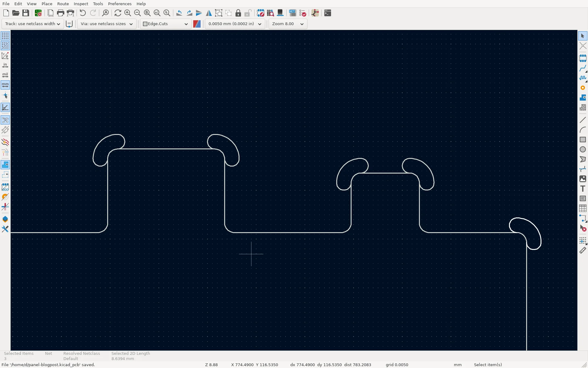Open the footprint editor
The image size is (588, 368).
pyautogui.click(x=260, y=13)
